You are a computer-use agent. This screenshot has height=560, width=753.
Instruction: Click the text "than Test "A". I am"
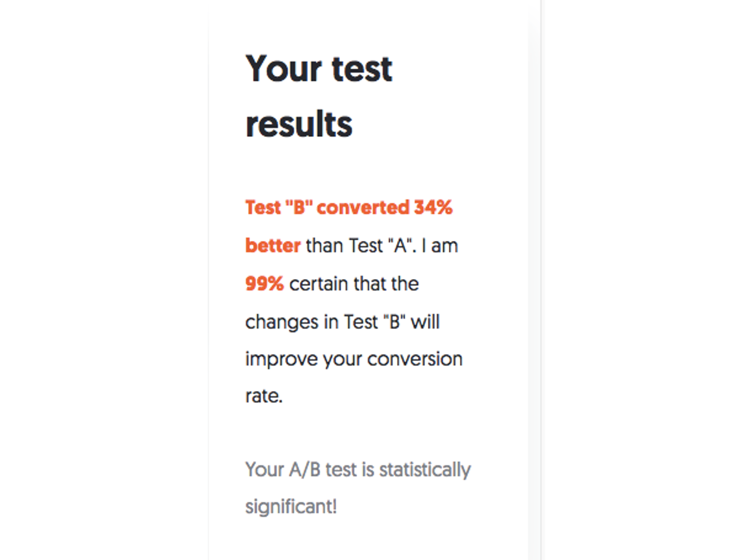382,245
